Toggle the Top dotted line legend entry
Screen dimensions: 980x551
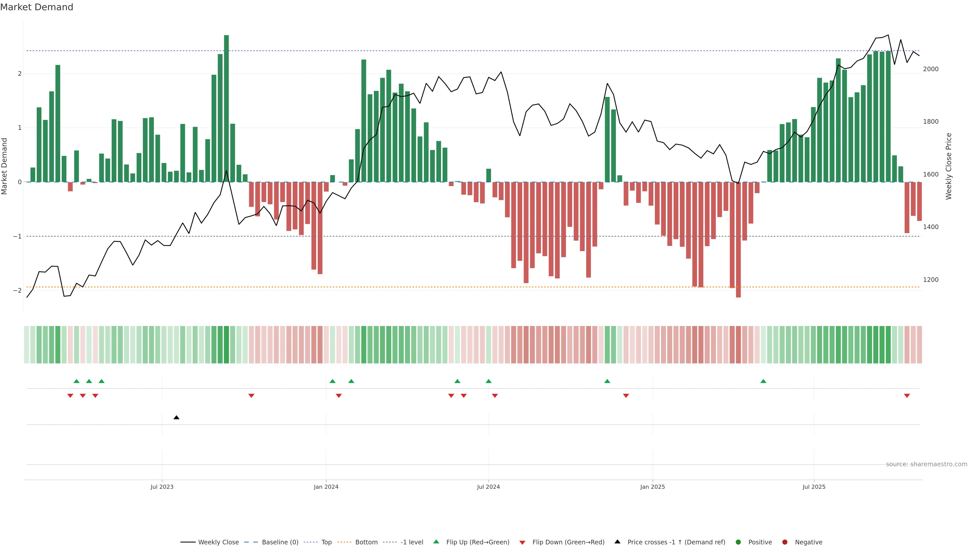tap(326, 542)
